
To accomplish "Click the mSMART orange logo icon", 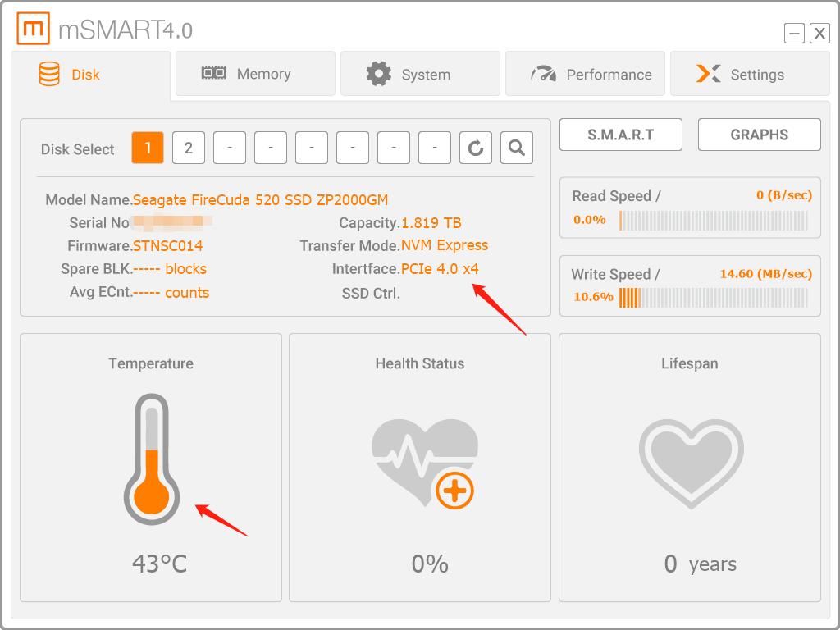I will (33, 28).
